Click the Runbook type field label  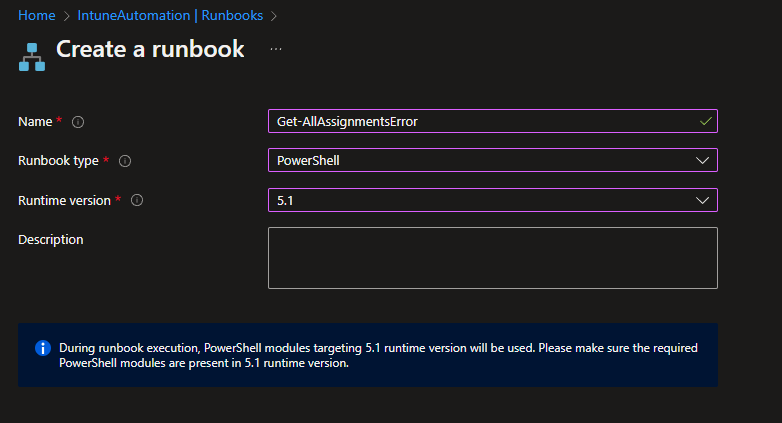58,161
